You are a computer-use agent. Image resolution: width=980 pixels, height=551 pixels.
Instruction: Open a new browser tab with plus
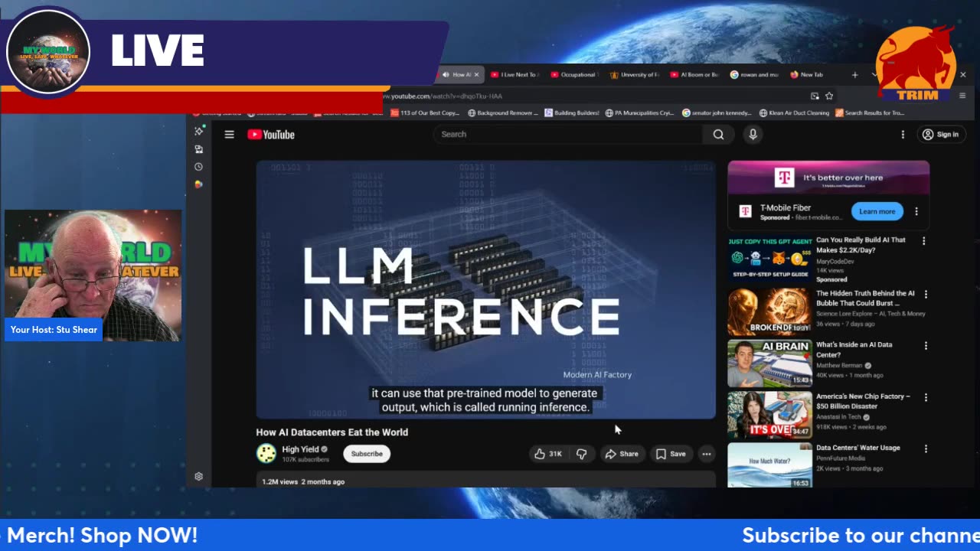coord(855,75)
